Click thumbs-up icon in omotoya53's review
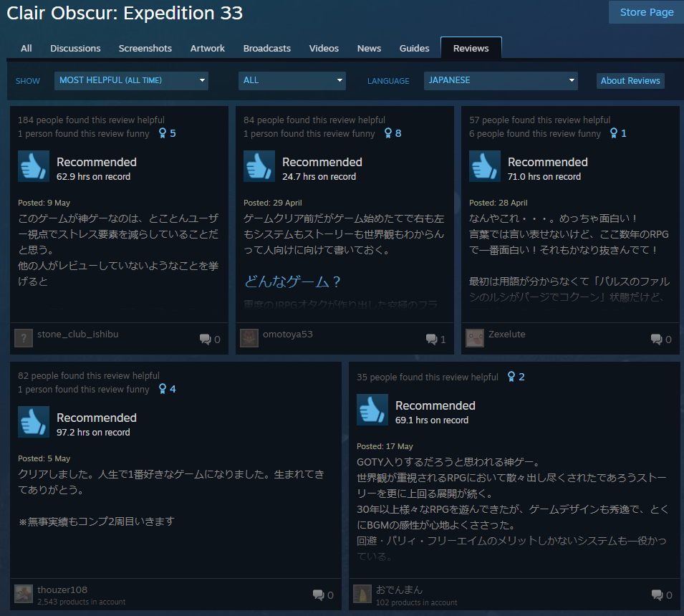Viewport: 684px width, 616px height. 259,166
